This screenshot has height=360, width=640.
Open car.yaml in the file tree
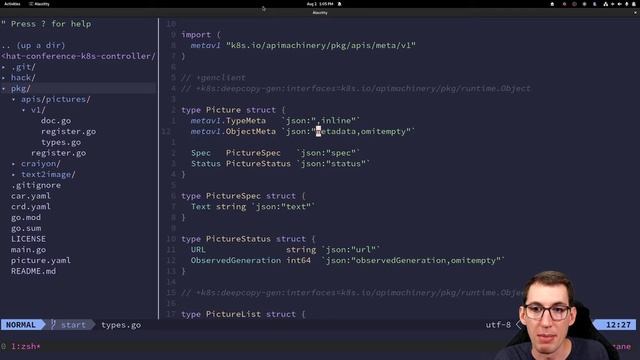(31, 196)
